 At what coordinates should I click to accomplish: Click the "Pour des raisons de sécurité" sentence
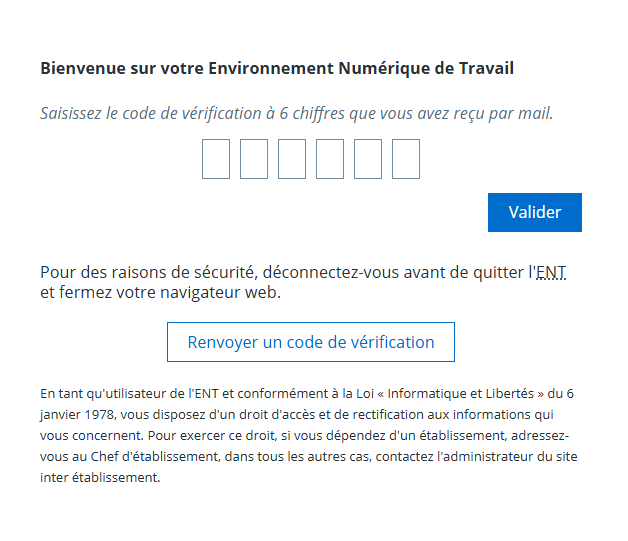(150, 272)
